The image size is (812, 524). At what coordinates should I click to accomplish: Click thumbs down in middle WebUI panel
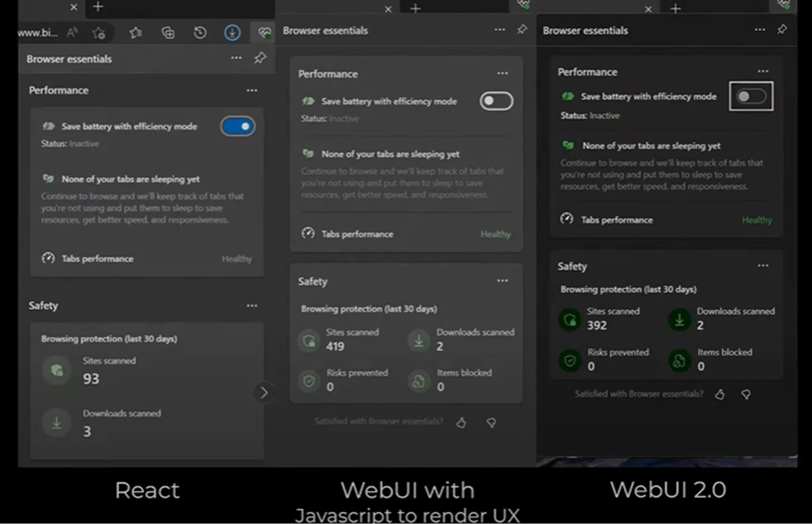(491, 422)
